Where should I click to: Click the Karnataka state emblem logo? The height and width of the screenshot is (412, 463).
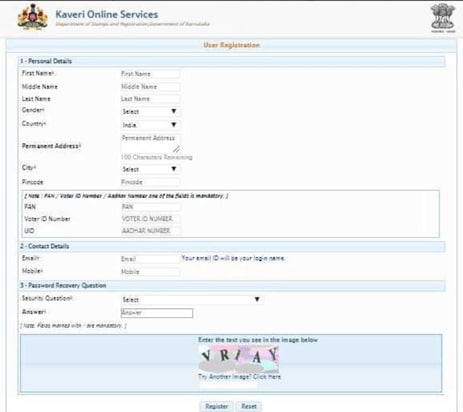pyautogui.click(x=32, y=17)
